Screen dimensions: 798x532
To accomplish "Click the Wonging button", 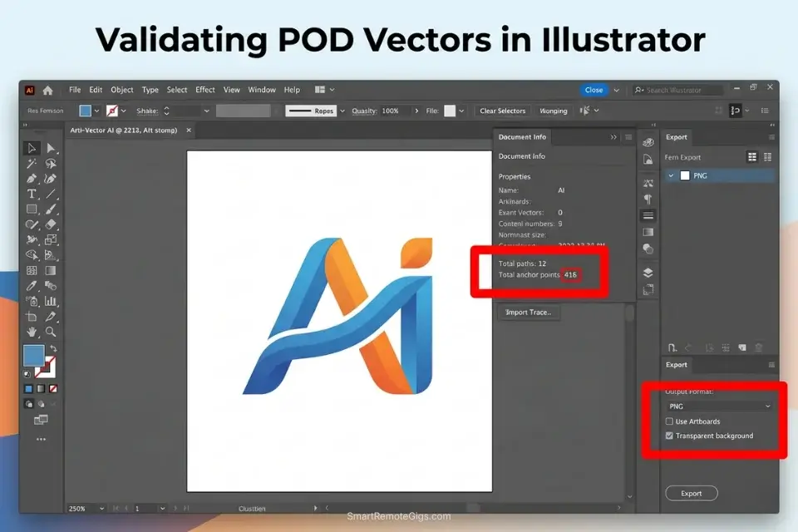I will pos(554,111).
